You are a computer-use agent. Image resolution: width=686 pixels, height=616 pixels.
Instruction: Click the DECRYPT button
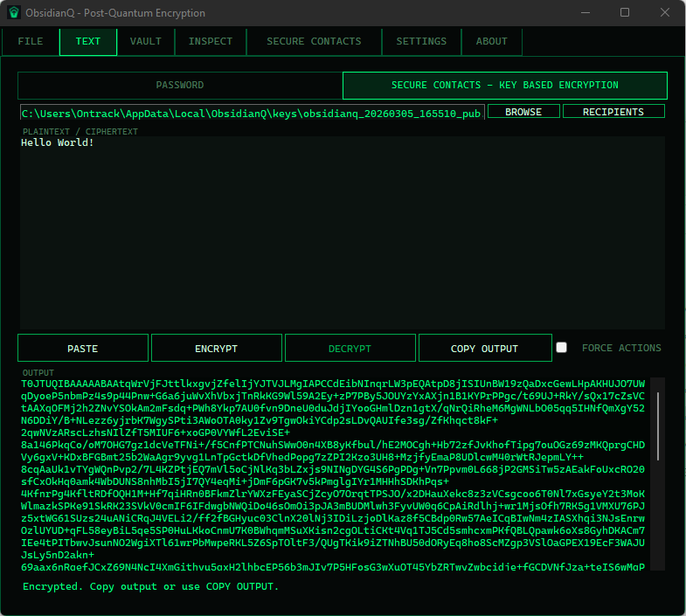[350, 349]
